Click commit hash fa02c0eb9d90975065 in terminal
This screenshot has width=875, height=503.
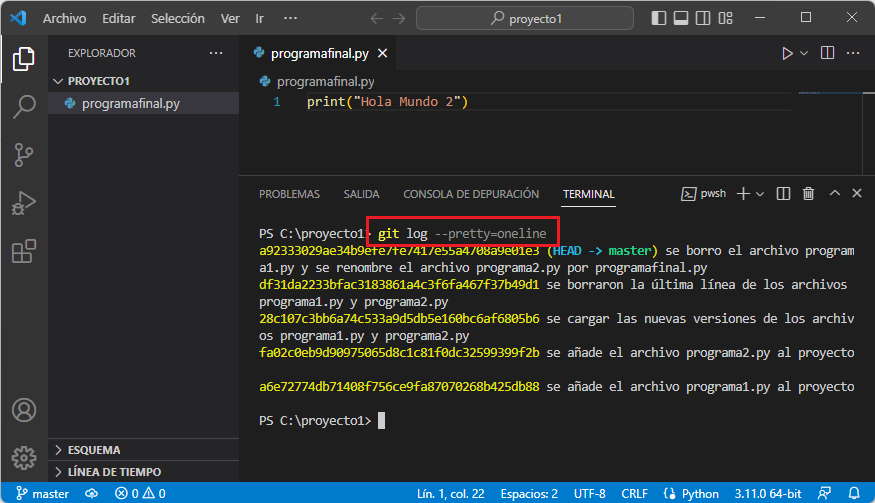(x=399, y=352)
